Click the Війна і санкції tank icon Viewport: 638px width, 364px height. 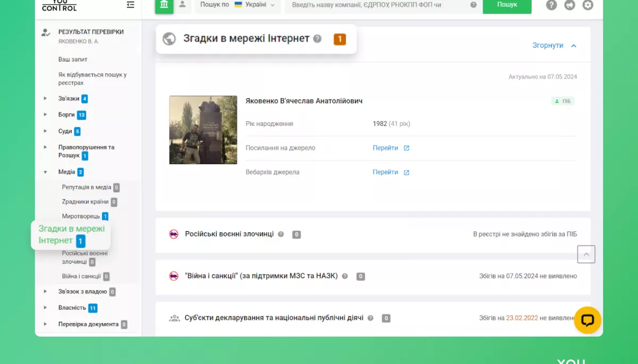click(174, 276)
